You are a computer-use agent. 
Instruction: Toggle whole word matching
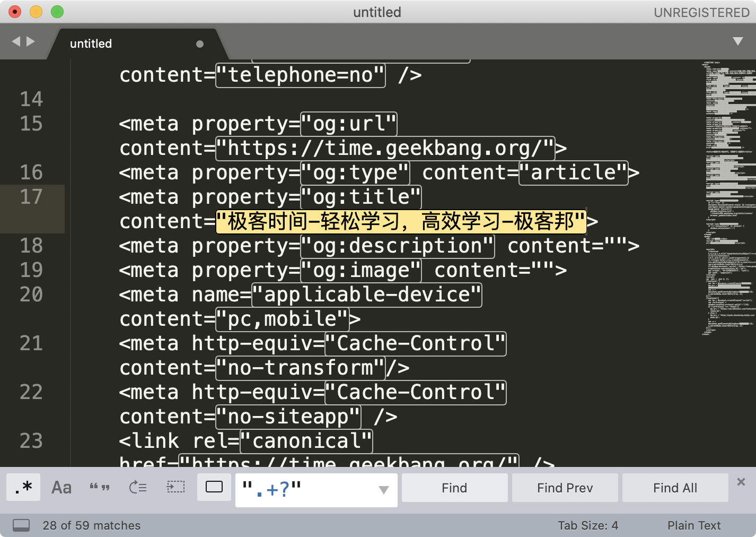tap(100, 487)
